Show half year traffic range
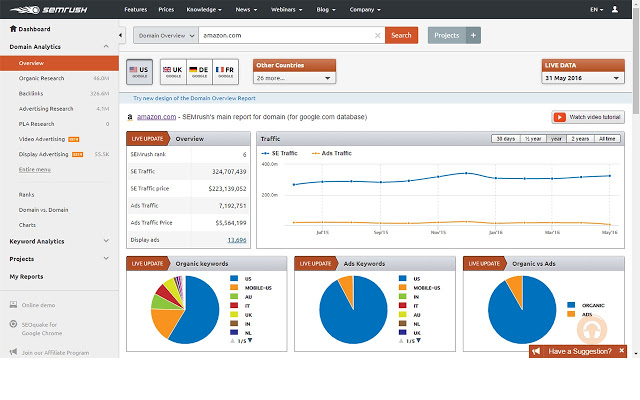The height and width of the screenshot is (400, 640). tap(533, 139)
